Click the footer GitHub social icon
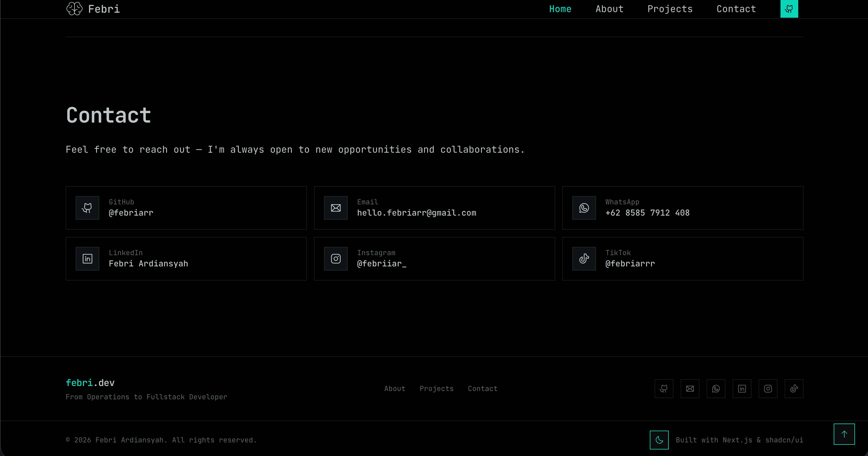 [x=664, y=389]
